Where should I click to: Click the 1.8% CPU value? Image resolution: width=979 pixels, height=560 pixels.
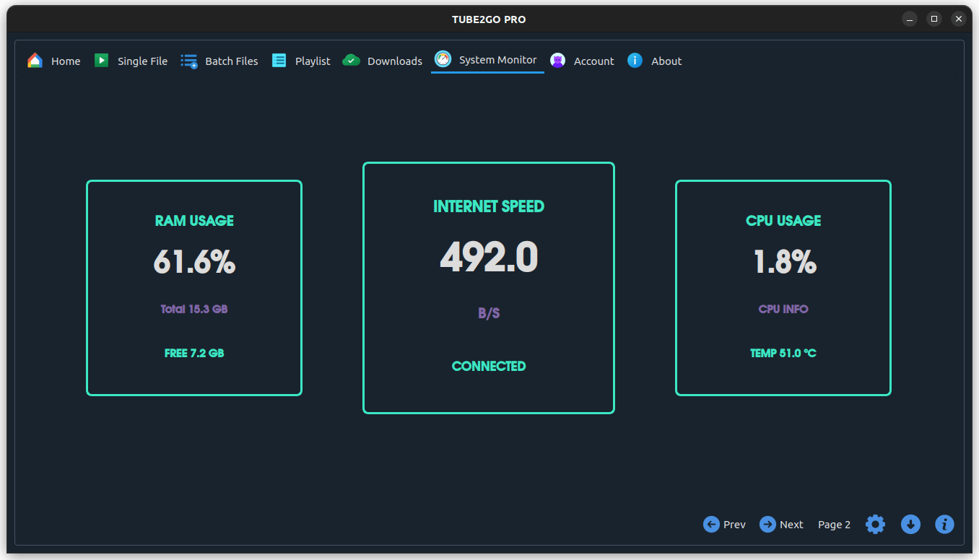[785, 262]
